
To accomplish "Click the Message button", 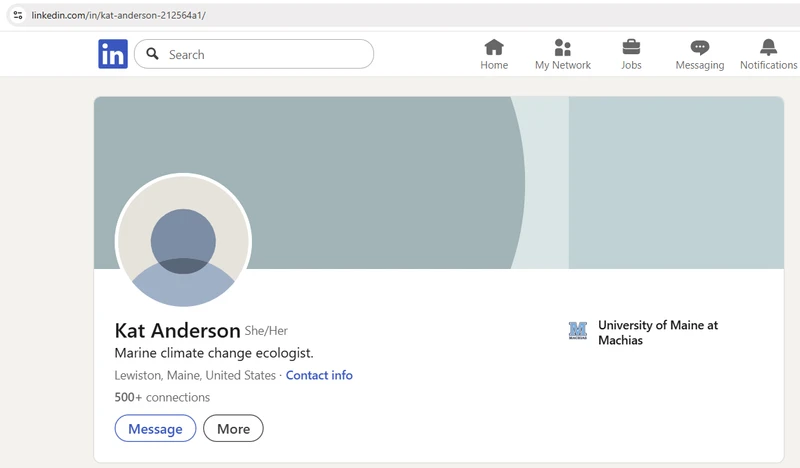I will (x=155, y=428).
